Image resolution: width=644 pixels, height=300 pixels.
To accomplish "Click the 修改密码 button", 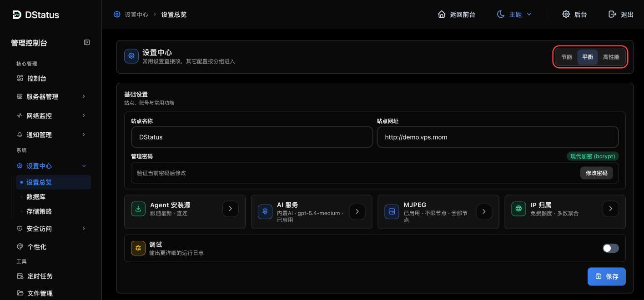I will coord(597,173).
